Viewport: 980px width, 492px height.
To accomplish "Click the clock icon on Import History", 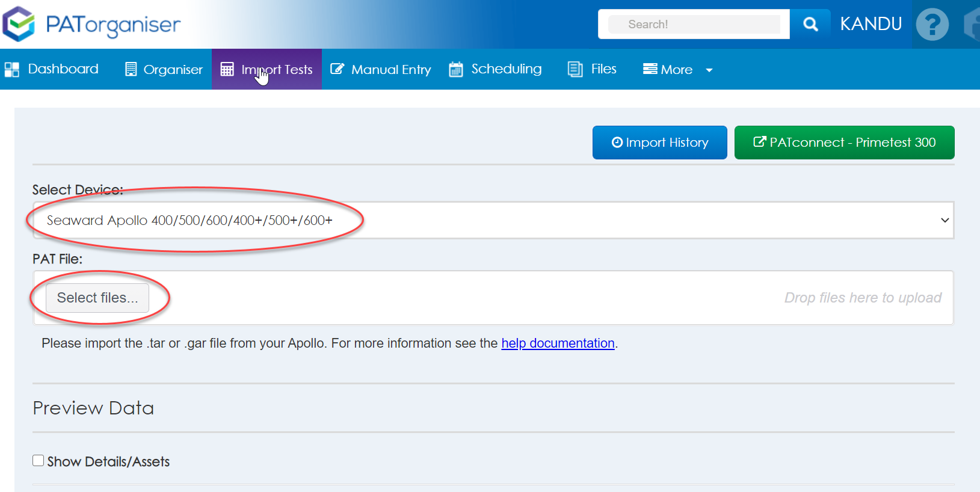I will click(x=617, y=143).
